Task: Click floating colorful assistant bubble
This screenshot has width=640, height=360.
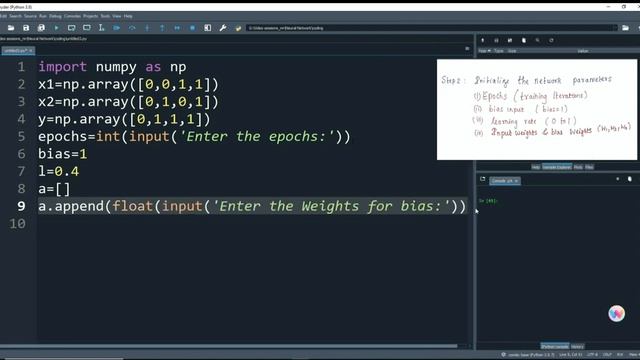Action: click(x=616, y=313)
